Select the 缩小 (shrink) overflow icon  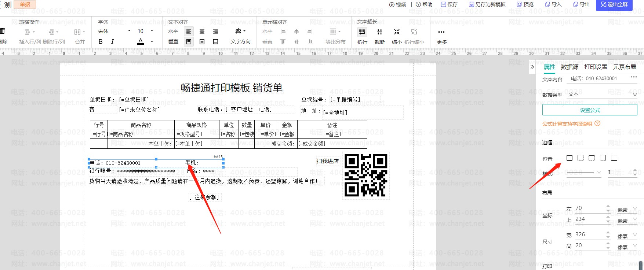[x=397, y=32]
